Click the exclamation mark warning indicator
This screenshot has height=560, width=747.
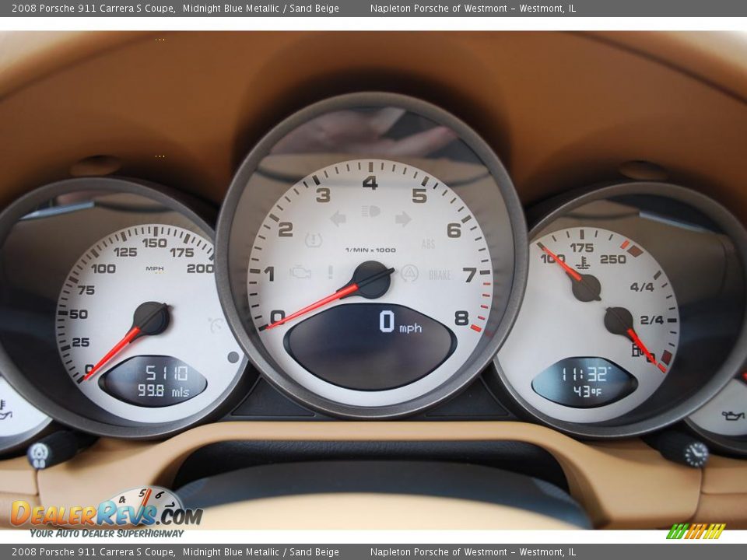coord(330,272)
